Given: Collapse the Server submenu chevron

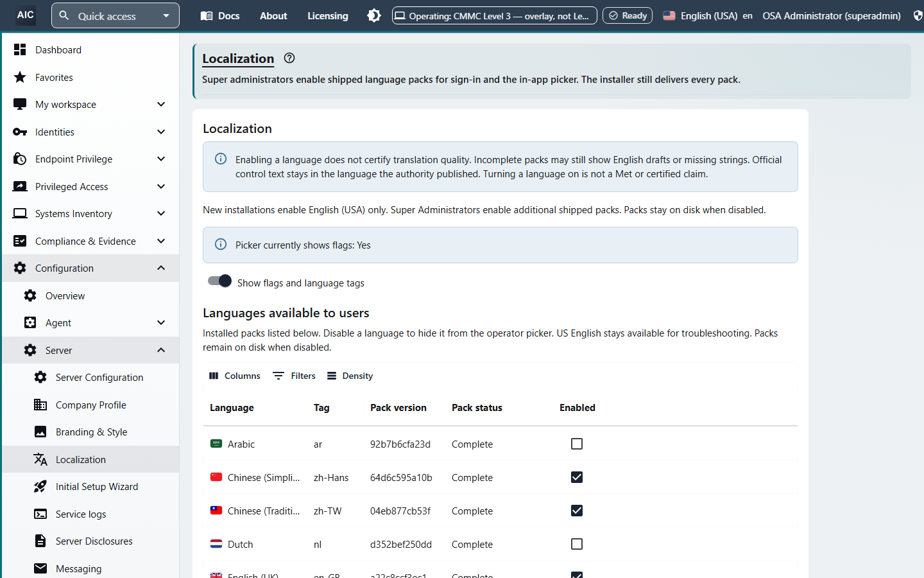Looking at the screenshot, I should 161,350.
